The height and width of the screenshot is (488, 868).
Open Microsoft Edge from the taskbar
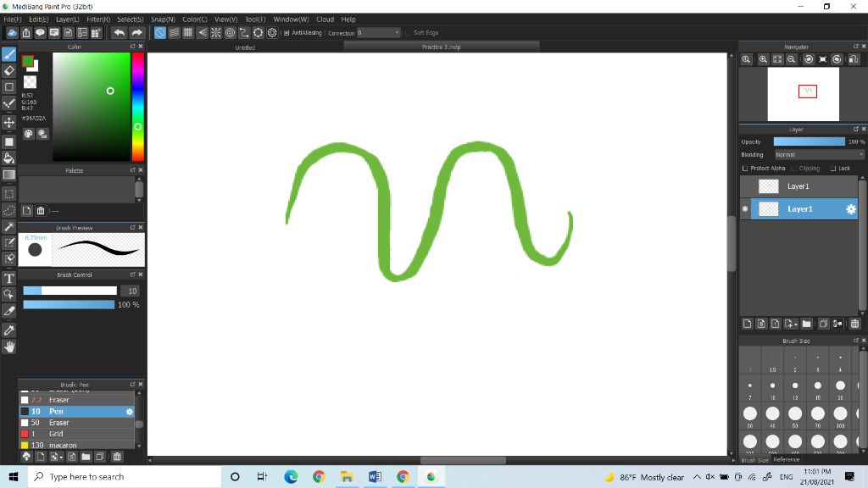click(x=291, y=476)
